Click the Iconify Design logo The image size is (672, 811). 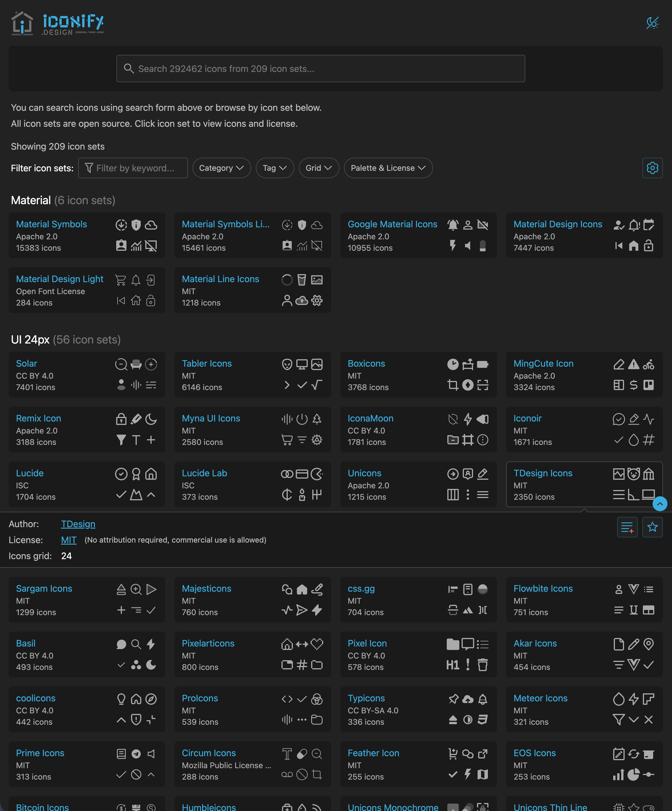[x=57, y=23]
